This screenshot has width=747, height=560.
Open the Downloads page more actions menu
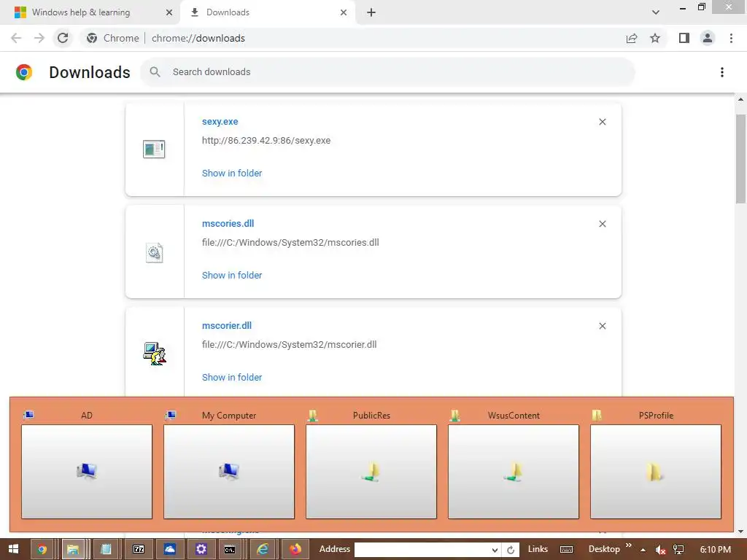coord(721,72)
